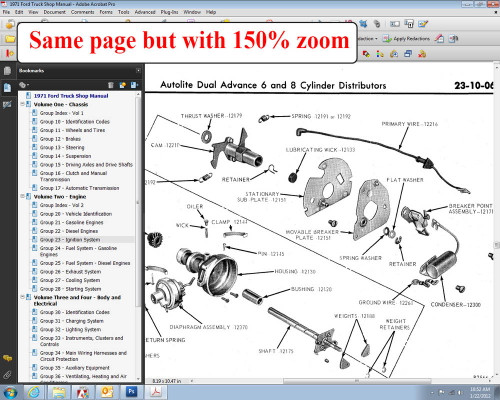Open Group 28 - Starting System bookmark

70,289
